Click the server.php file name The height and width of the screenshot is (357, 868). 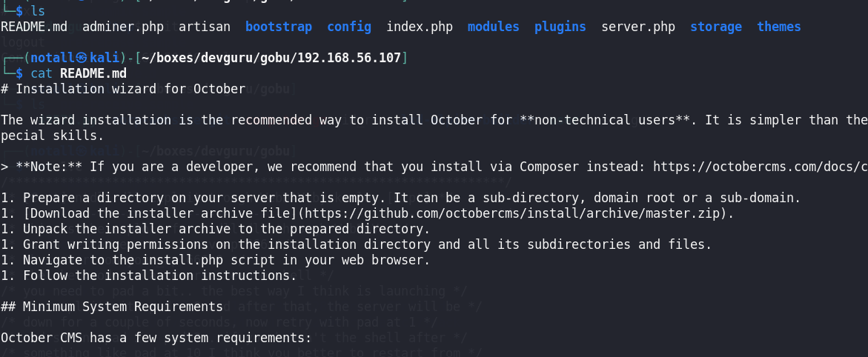tap(637, 27)
